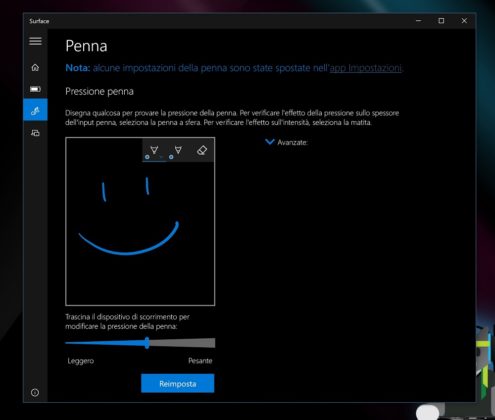Click the Avanzate label to expand
Image resolution: width=495 pixels, height=420 pixels.
pos(292,143)
